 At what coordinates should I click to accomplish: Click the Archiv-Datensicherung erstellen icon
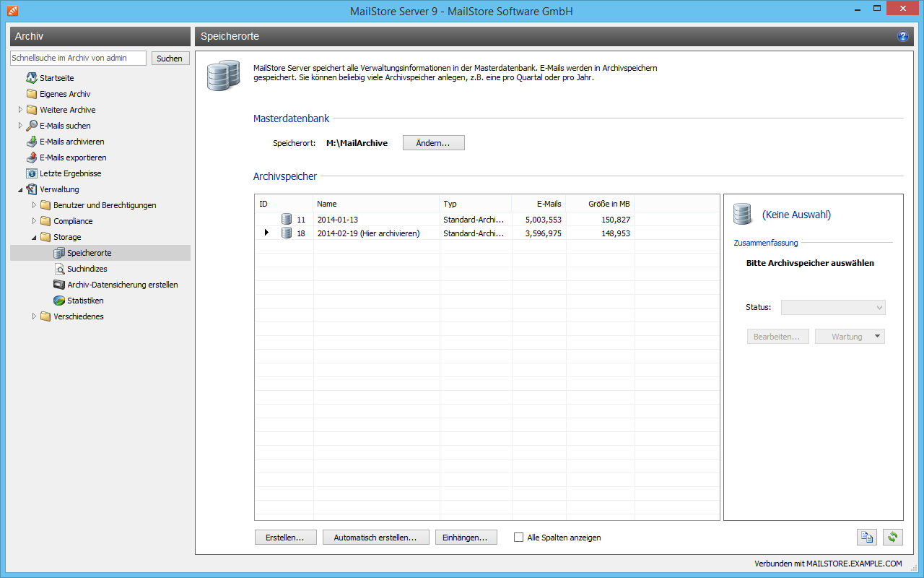point(59,285)
